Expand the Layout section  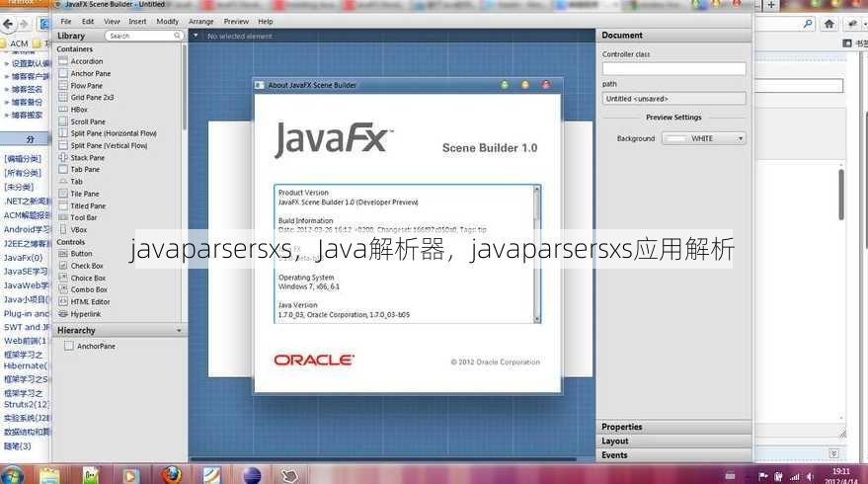click(x=673, y=441)
